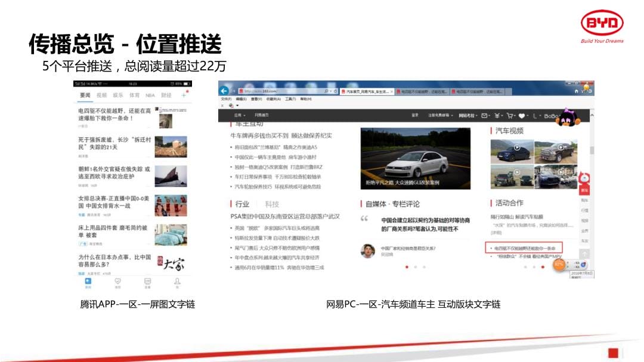This screenshot has width=644, height=362.
Task: Open the 特斯拉发货量下滑 link
Action: point(277,238)
